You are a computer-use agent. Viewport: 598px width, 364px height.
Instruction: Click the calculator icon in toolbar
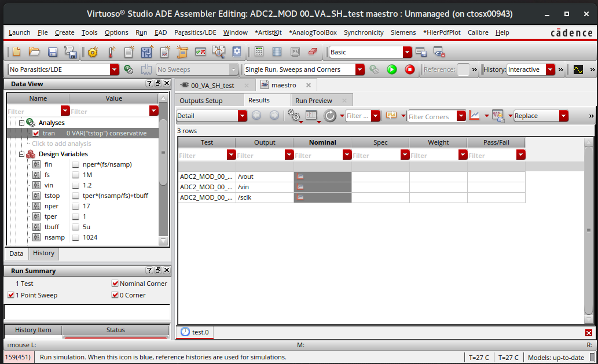(259, 52)
